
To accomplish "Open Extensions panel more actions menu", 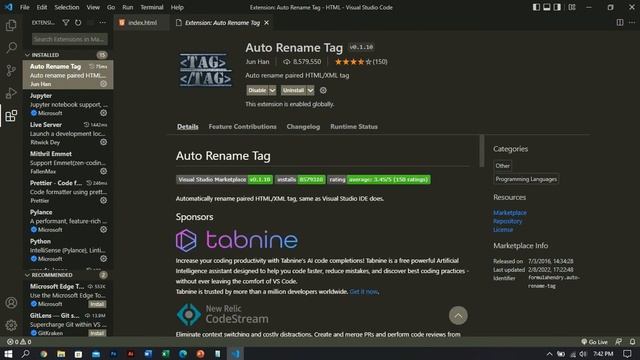I will [102, 23].
